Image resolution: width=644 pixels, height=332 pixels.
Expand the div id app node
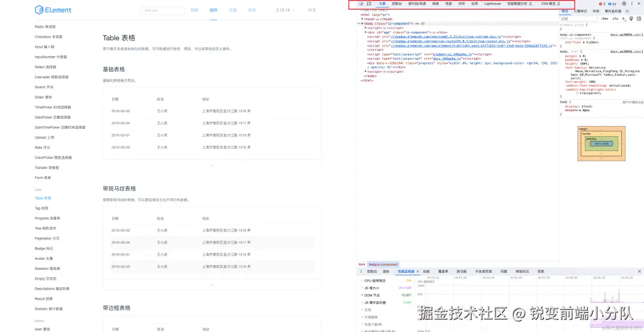(366, 32)
